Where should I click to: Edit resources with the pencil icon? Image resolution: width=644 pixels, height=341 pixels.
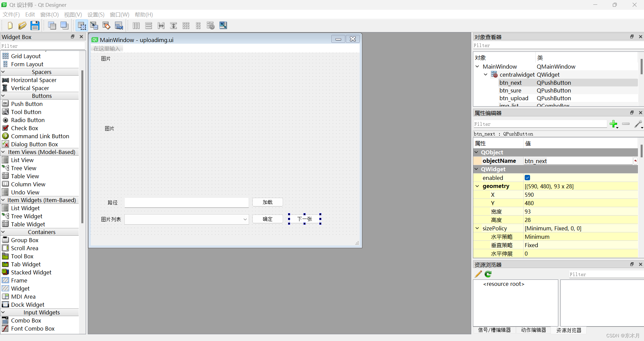click(478, 274)
